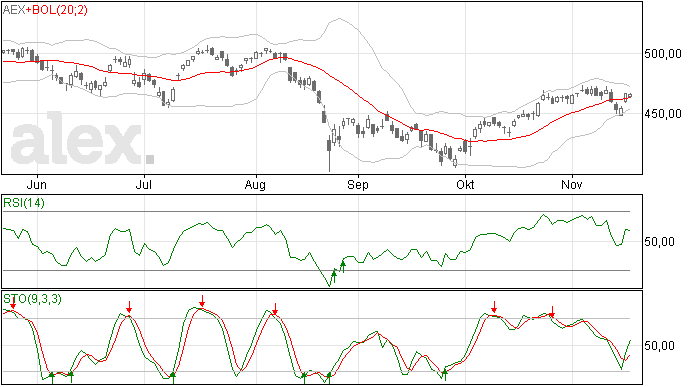
Task: Click the green buy arrow under STO before Okt
Action: click(445, 375)
